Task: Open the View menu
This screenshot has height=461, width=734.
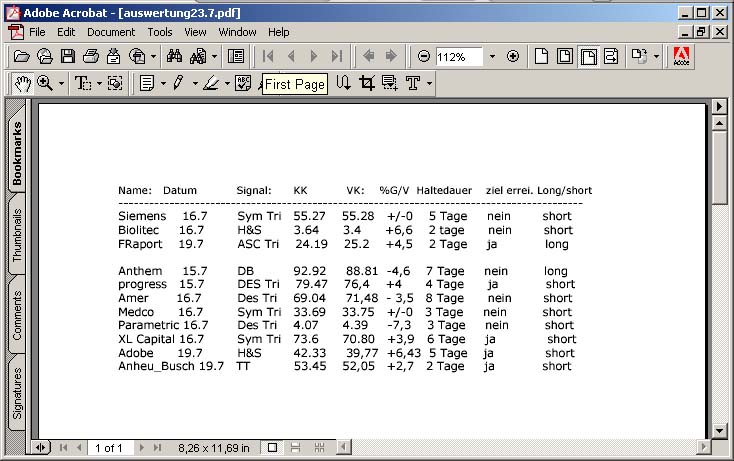Action: coord(195,32)
